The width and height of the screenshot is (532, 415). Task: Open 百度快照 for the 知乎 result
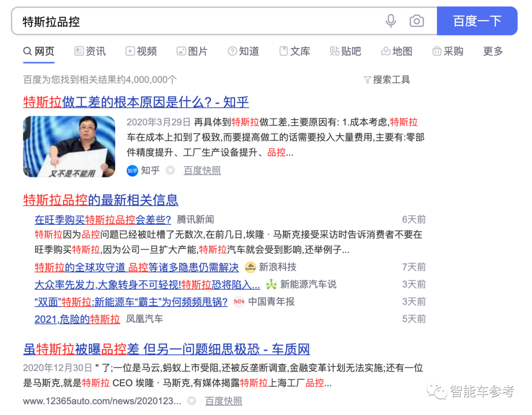point(202,171)
